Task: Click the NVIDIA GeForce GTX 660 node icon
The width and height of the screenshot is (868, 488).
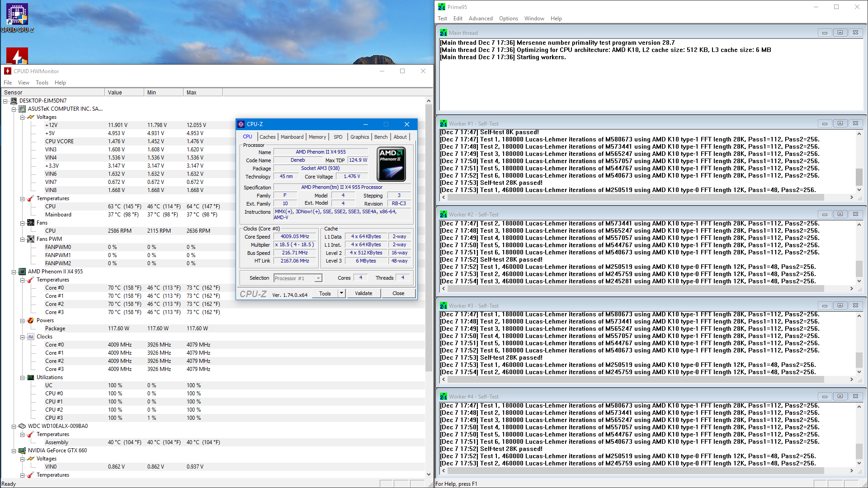Action: tap(22, 450)
